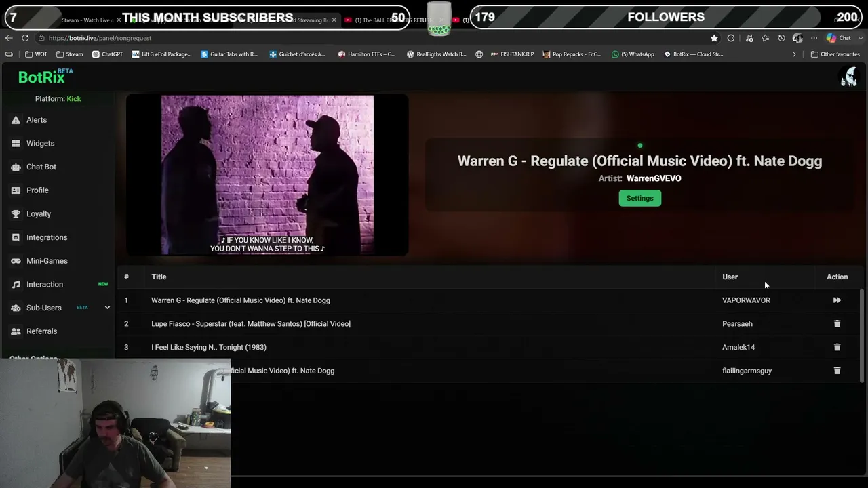Click the song queue scrollbar
Viewport: 868px width, 488px height.
pyautogui.click(x=862, y=335)
